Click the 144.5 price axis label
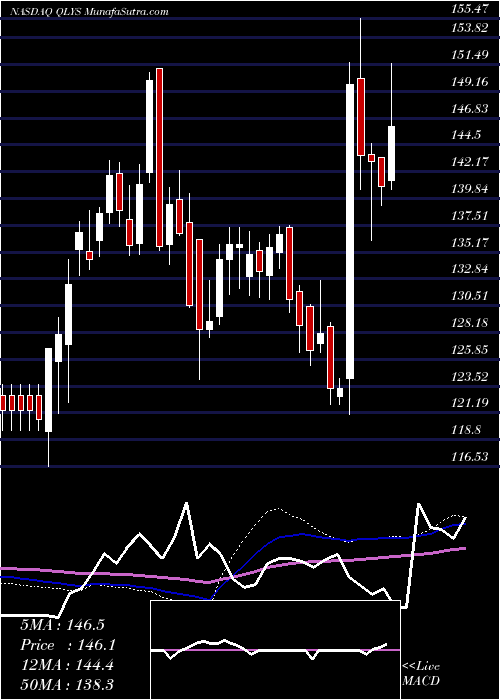 coord(466,135)
